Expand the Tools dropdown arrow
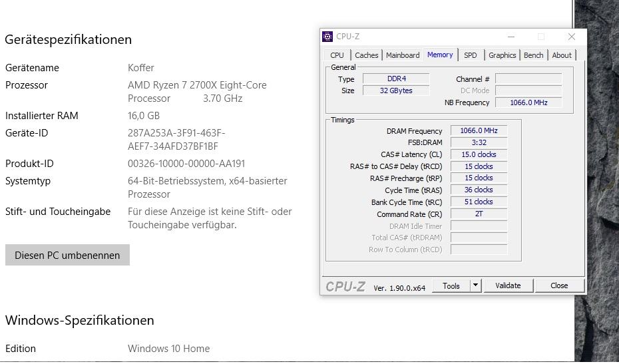 point(476,285)
